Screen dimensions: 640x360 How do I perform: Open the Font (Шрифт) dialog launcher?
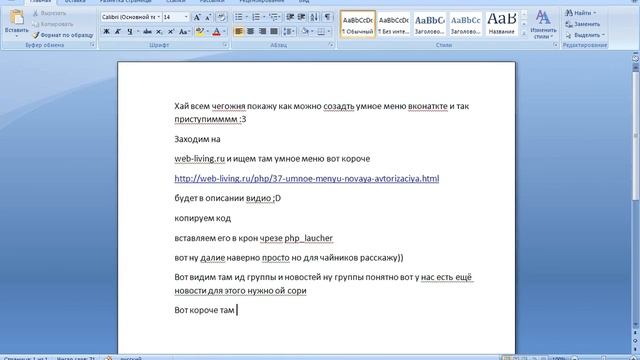coord(225,45)
